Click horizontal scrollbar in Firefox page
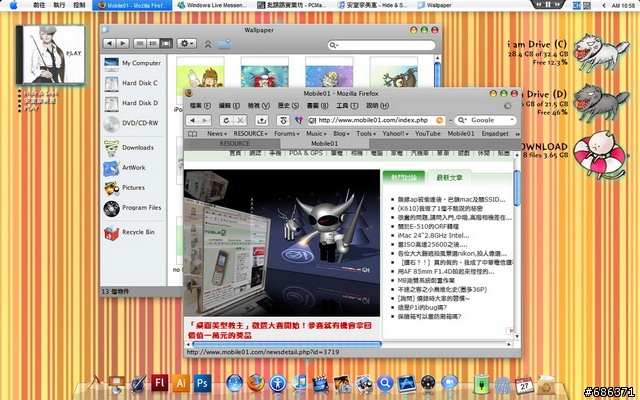This screenshot has width=640, height=400. point(287,344)
